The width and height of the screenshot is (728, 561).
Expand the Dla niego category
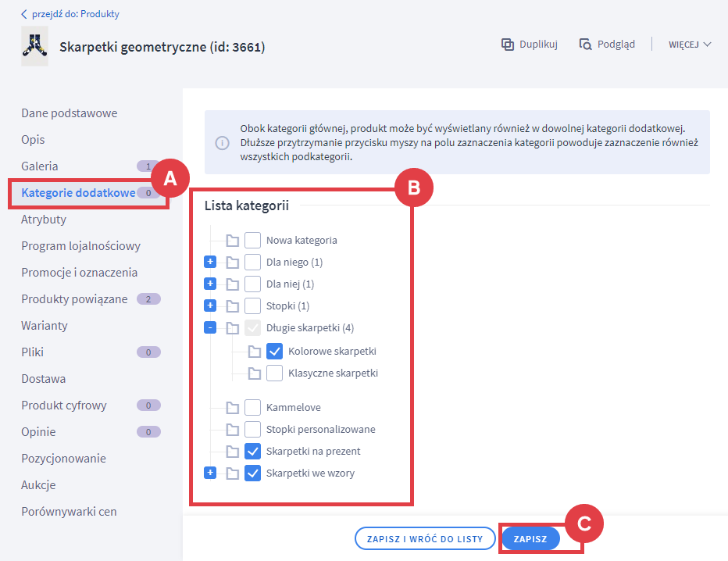[210, 262]
